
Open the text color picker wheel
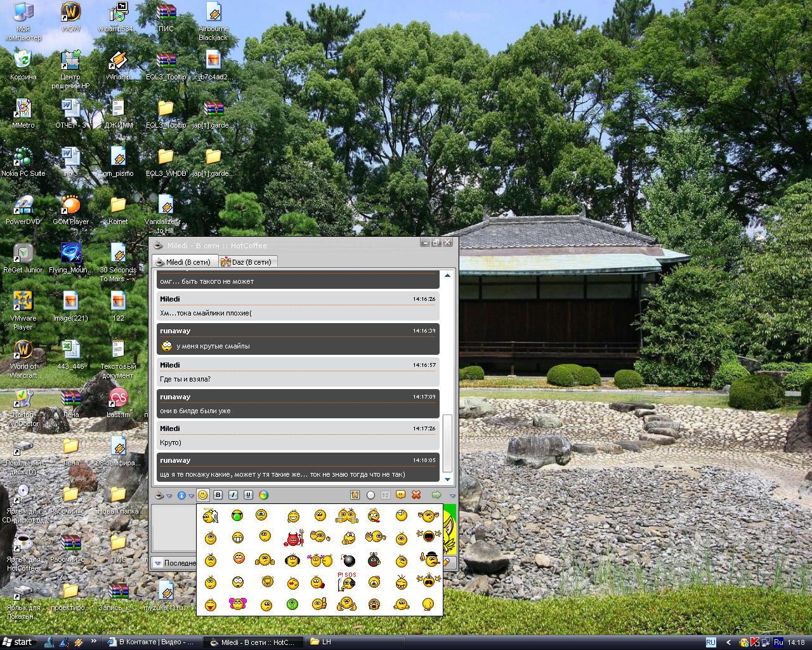(x=263, y=495)
